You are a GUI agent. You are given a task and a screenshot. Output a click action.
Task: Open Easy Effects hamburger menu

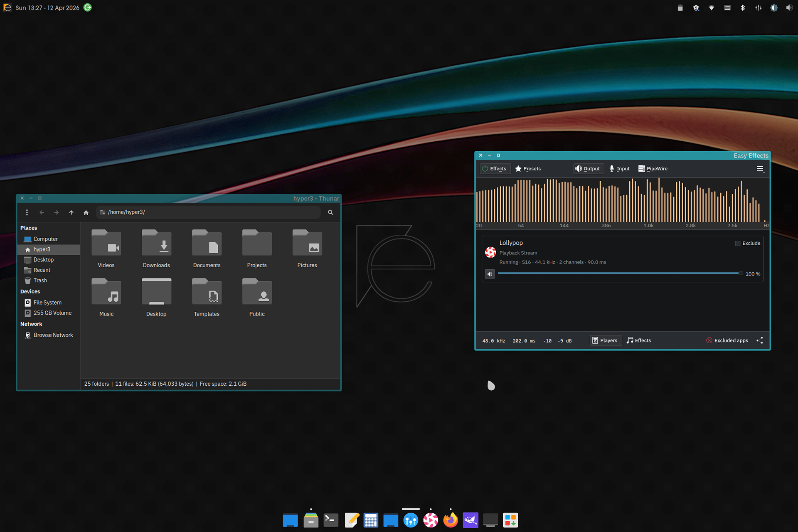(x=760, y=169)
